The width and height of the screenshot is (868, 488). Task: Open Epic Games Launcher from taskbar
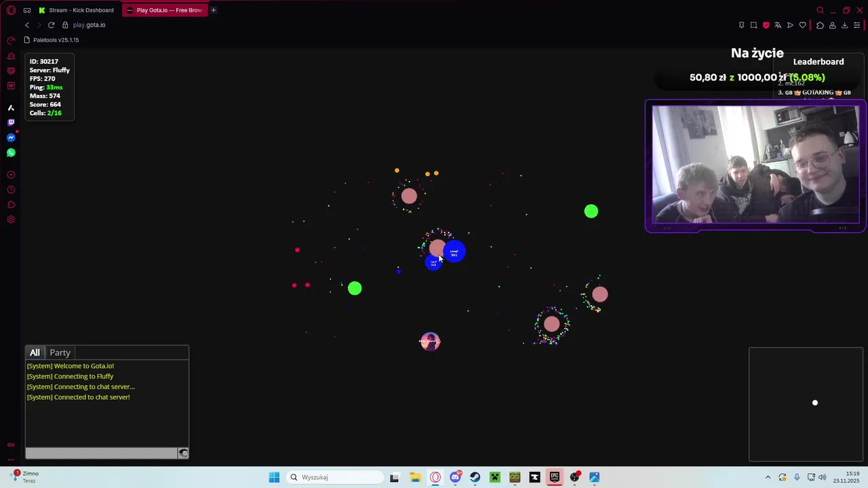click(x=554, y=477)
